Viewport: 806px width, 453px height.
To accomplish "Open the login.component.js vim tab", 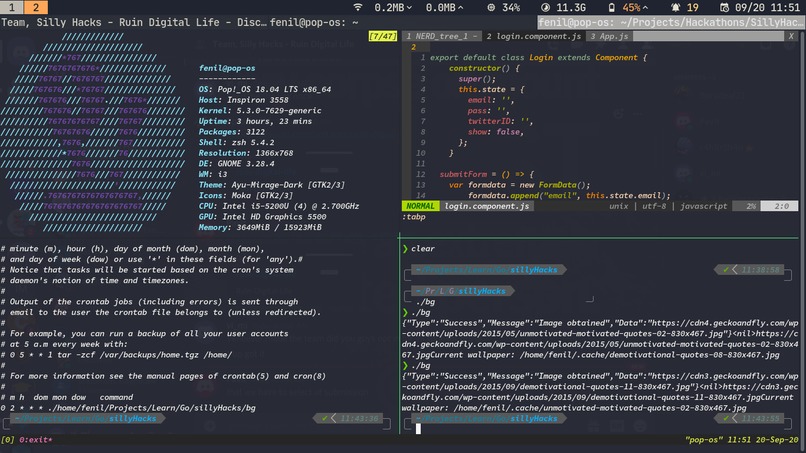I will [x=534, y=36].
